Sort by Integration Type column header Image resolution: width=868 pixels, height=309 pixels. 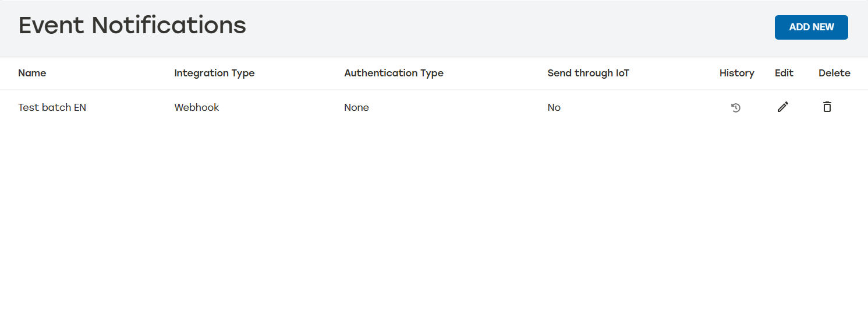click(214, 73)
